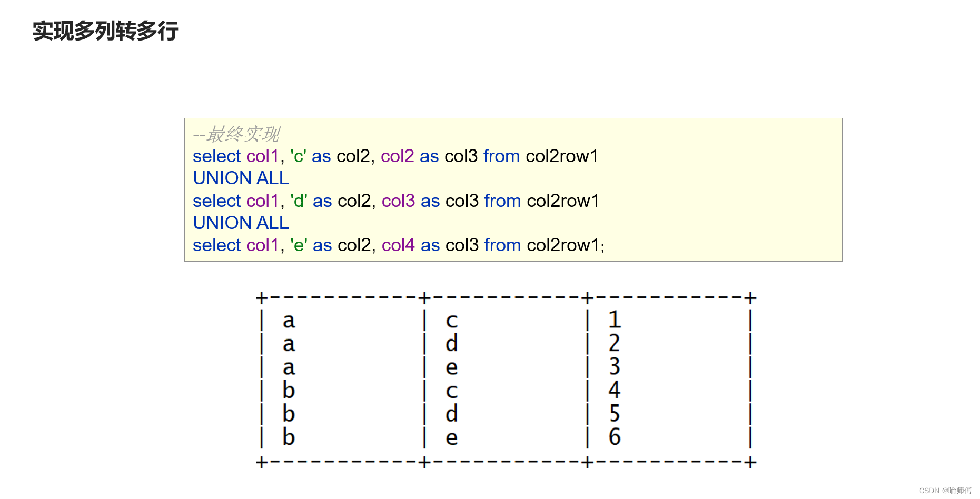Click the table cell with value 3
980x499 pixels.
[x=615, y=366]
